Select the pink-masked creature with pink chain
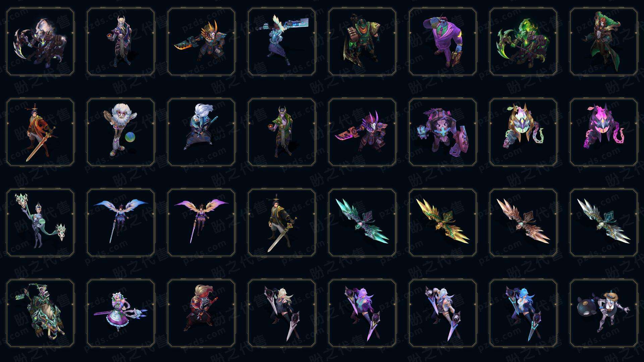Screen dimensions: 644x362 pyautogui.click(x=604, y=132)
